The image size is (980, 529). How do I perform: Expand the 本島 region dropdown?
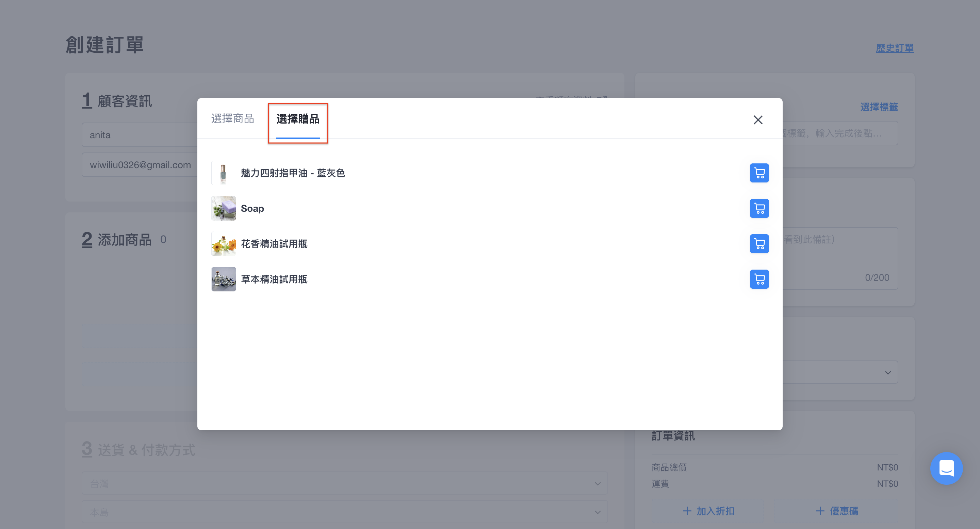pos(345,512)
